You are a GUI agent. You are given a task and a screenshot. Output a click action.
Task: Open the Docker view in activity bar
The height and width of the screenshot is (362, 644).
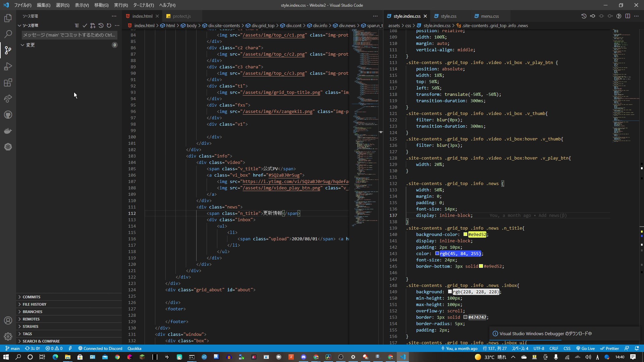[8, 131]
